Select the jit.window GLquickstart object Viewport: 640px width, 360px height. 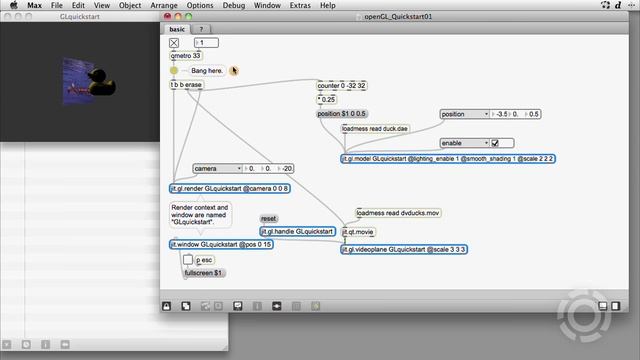(x=221, y=244)
